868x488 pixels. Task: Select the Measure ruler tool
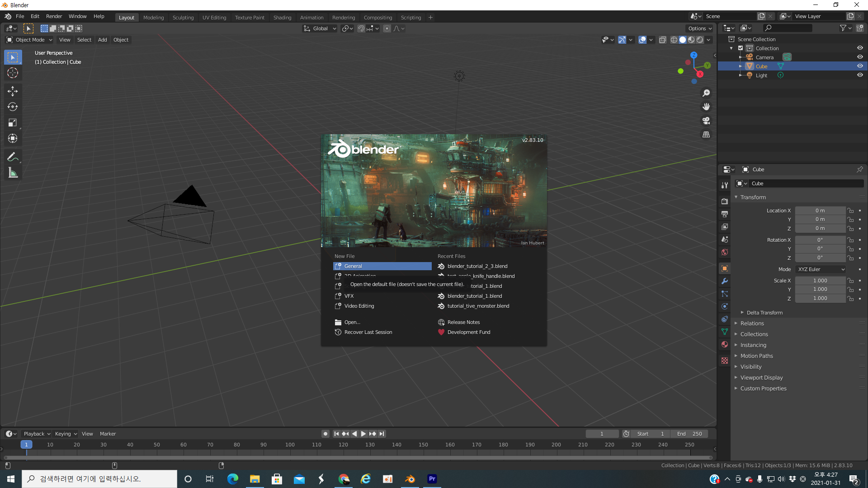tap(13, 173)
